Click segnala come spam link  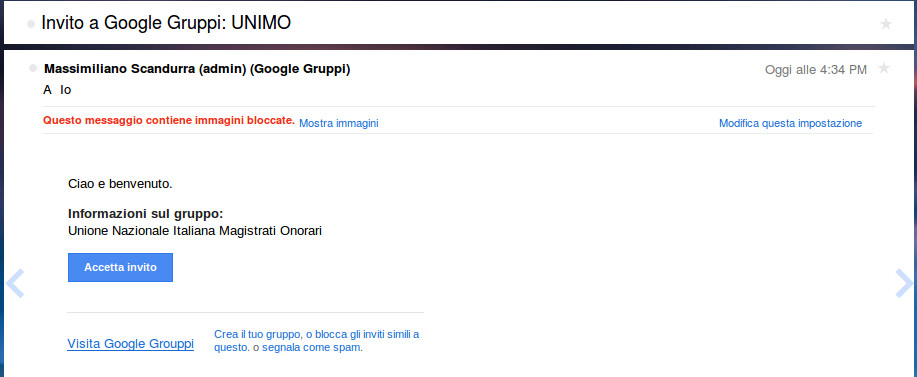311,347
